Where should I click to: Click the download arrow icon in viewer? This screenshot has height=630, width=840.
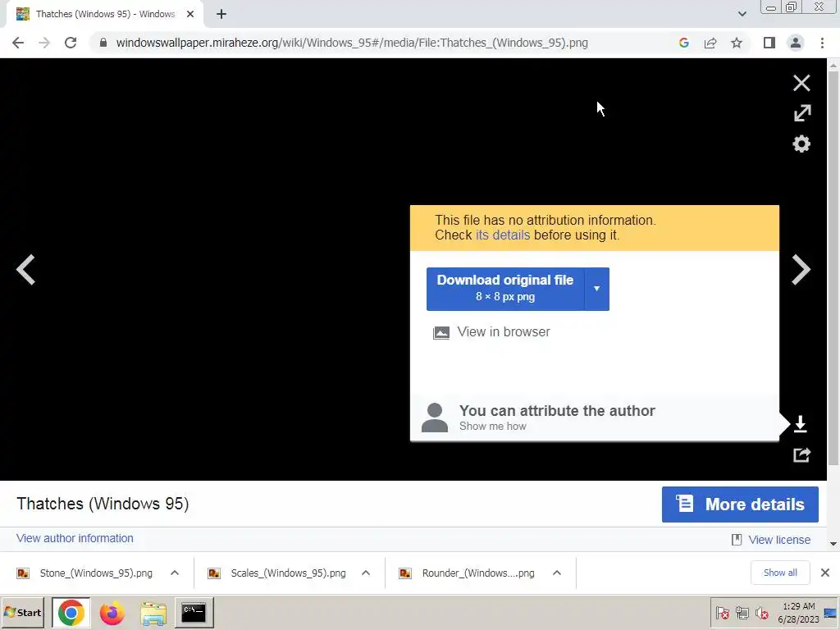[x=801, y=424]
